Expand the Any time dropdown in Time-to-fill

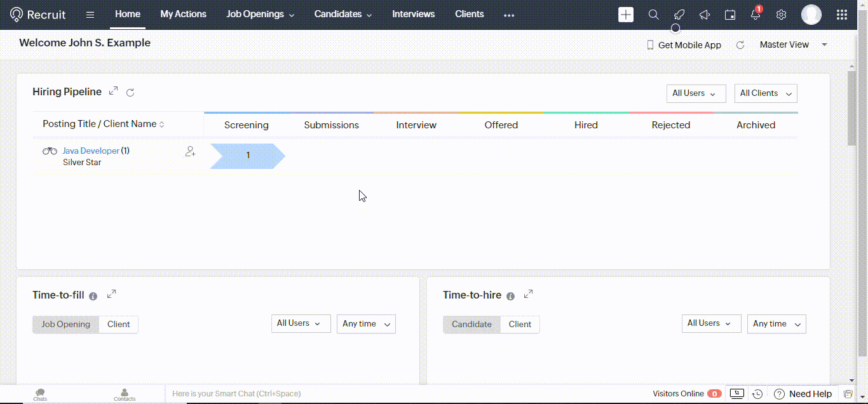366,324
